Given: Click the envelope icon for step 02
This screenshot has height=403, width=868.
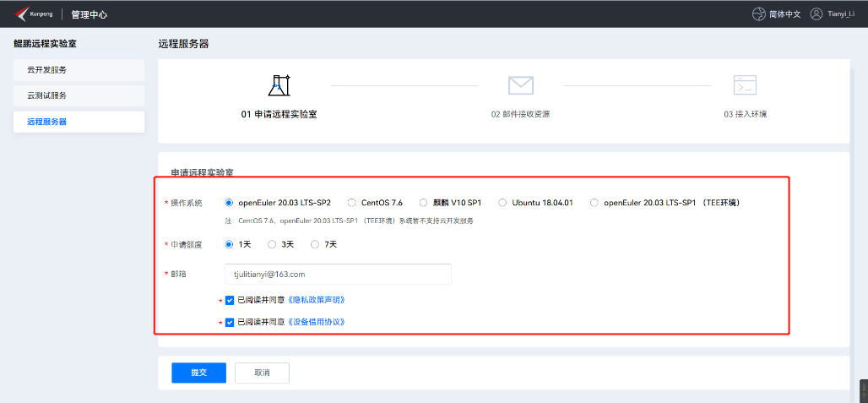Looking at the screenshot, I should coord(520,84).
